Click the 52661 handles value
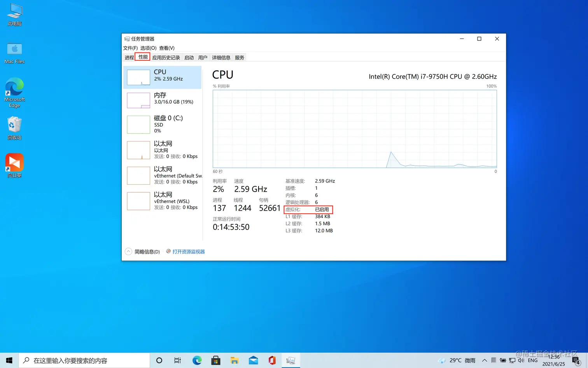 [x=269, y=208]
